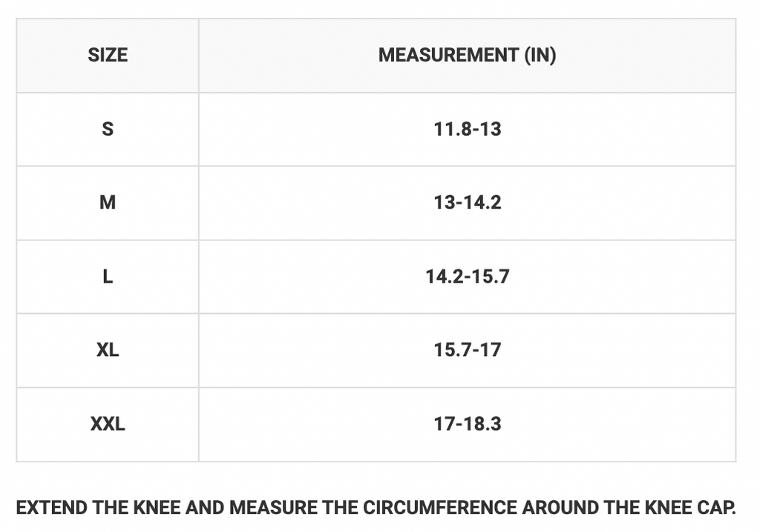The image size is (760, 532).
Task: Click the word MEASUREMENT in the header
Action: [x=448, y=55]
